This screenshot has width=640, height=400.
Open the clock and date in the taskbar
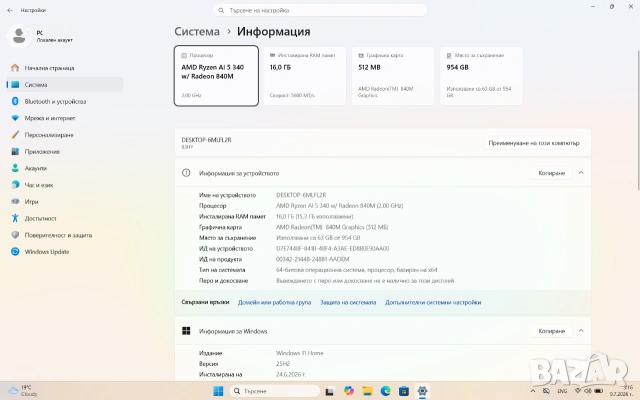coord(621,391)
